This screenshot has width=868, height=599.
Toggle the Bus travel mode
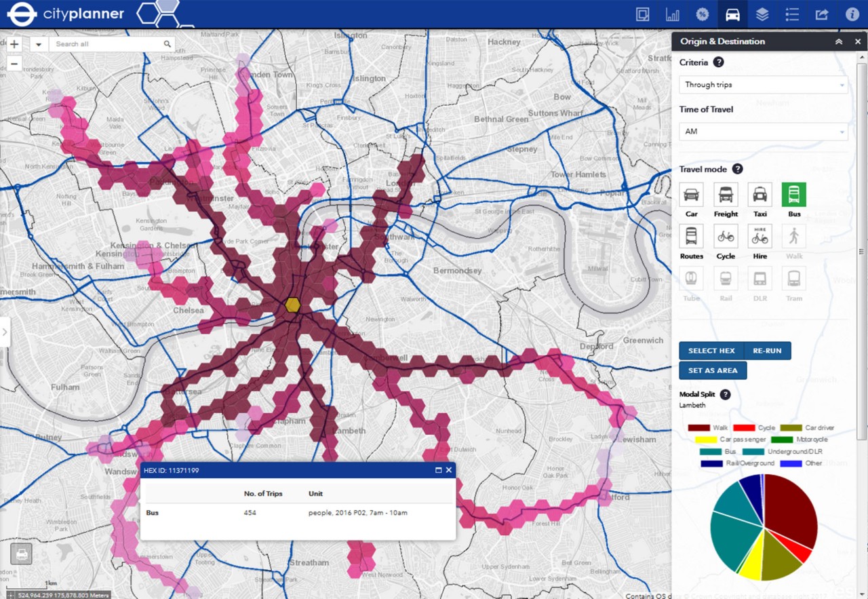click(x=794, y=195)
